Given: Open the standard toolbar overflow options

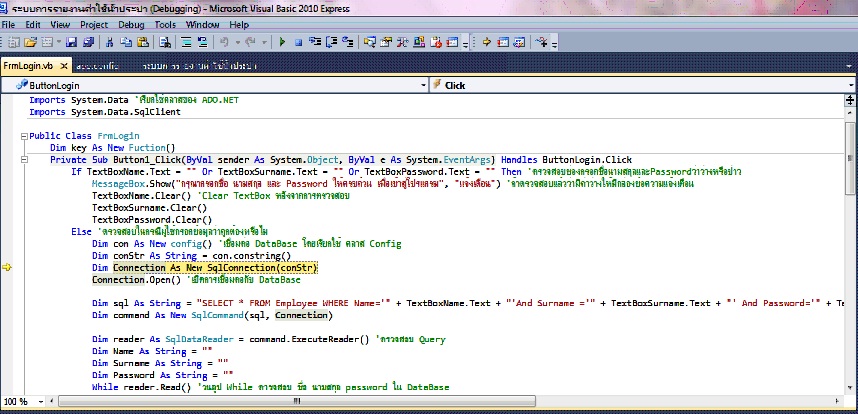Looking at the screenshot, I should [x=466, y=44].
